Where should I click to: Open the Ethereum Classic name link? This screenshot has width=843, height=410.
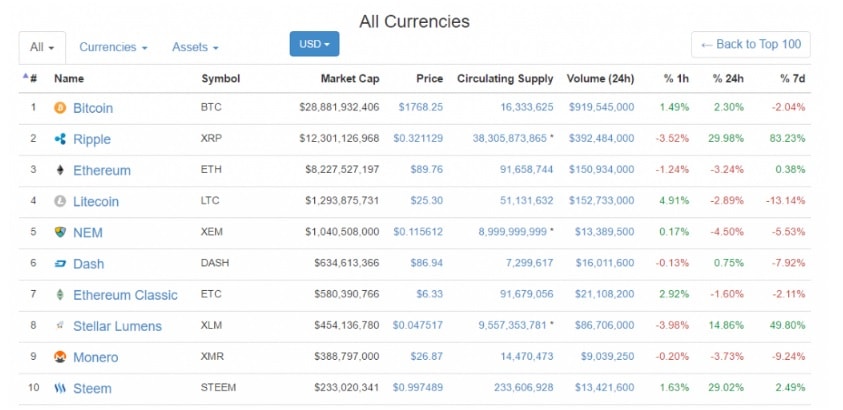pos(125,295)
